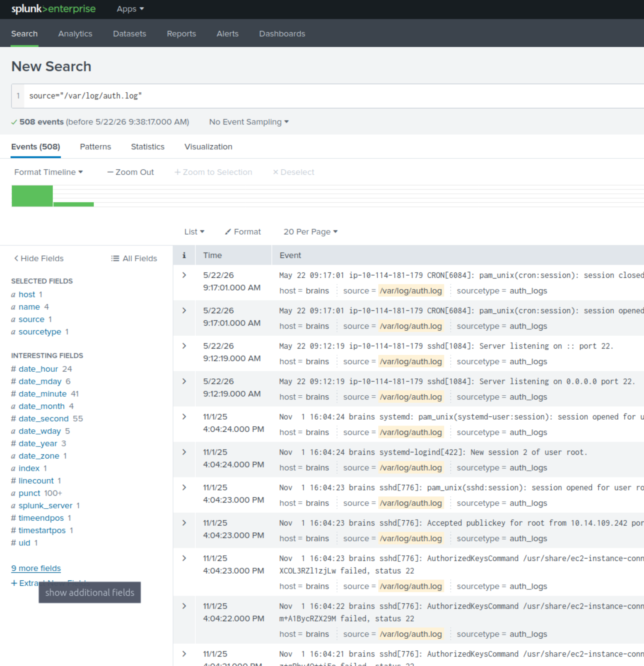Screen dimensions: 644x666
Task: Click the splunk>enterprise logo
Action: click(x=53, y=9)
